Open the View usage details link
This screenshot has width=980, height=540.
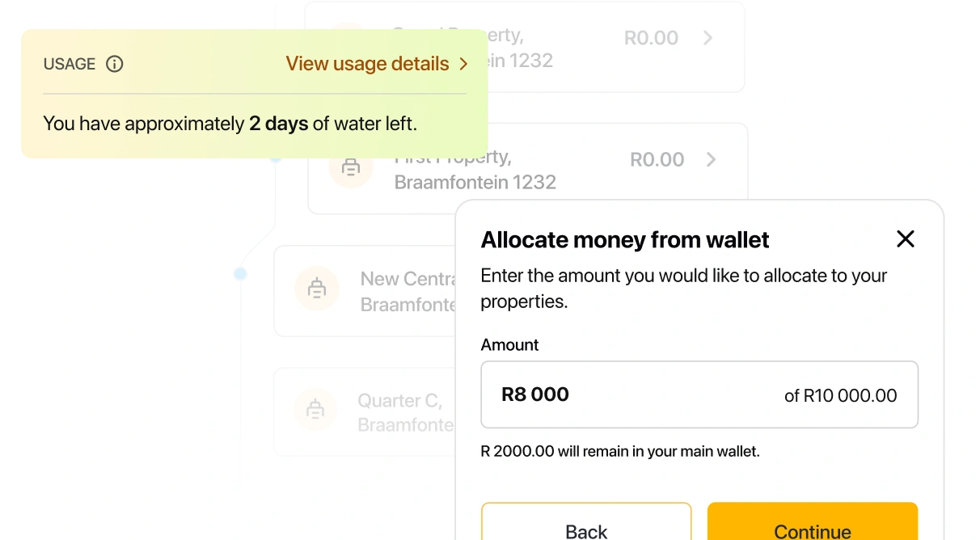tap(367, 64)
